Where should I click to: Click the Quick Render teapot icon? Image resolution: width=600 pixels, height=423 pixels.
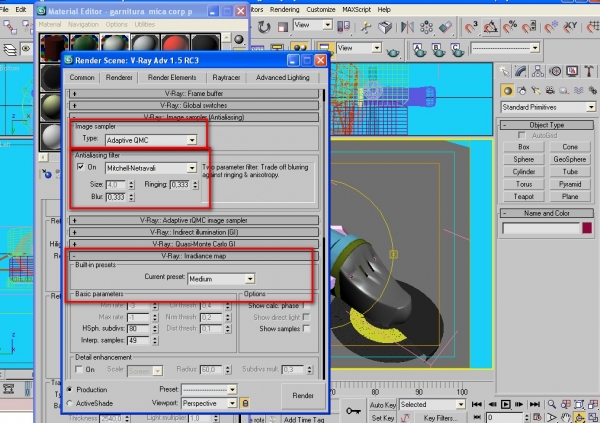(x=393, y=52)
